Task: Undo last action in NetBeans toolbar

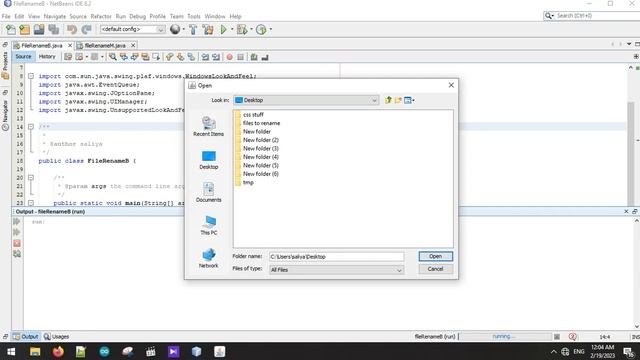Action: tap(72, 29)
